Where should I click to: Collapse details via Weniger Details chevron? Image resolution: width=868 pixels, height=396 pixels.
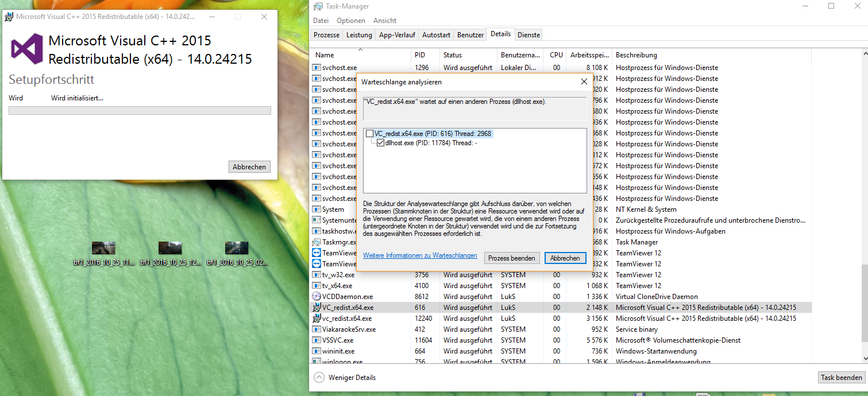click(x=319, y=377)
